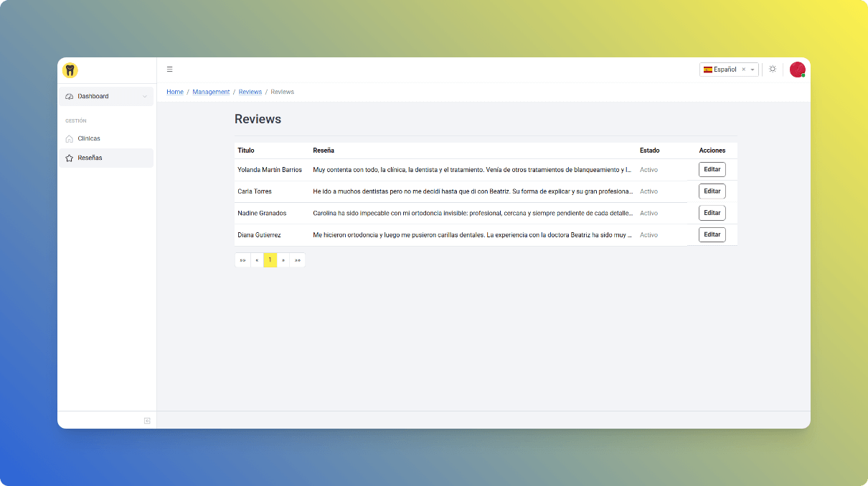This screenshot has width=868, height=486.
Task: Edit the Diana Gutierrez review
Action: [712, 234]
